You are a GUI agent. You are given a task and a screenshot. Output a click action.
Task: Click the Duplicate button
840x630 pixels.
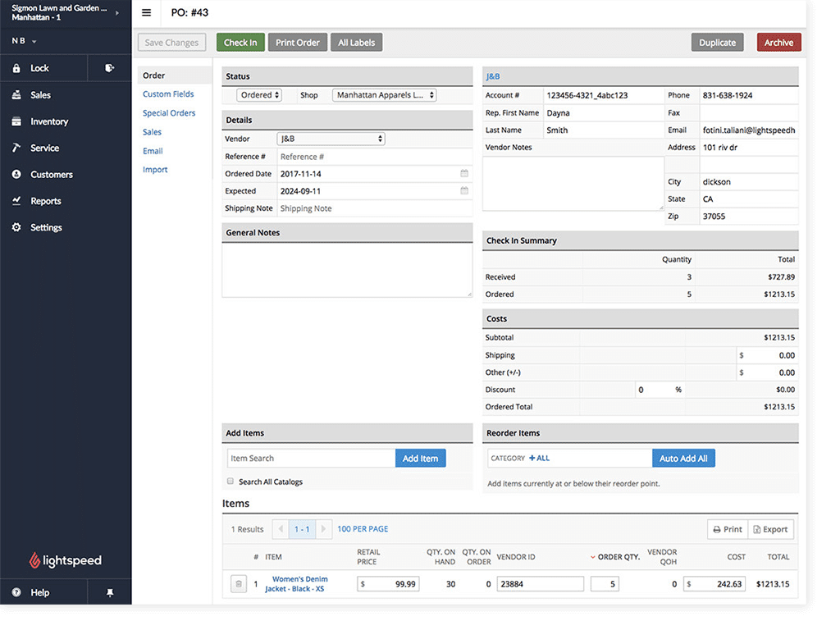point(717,43)
